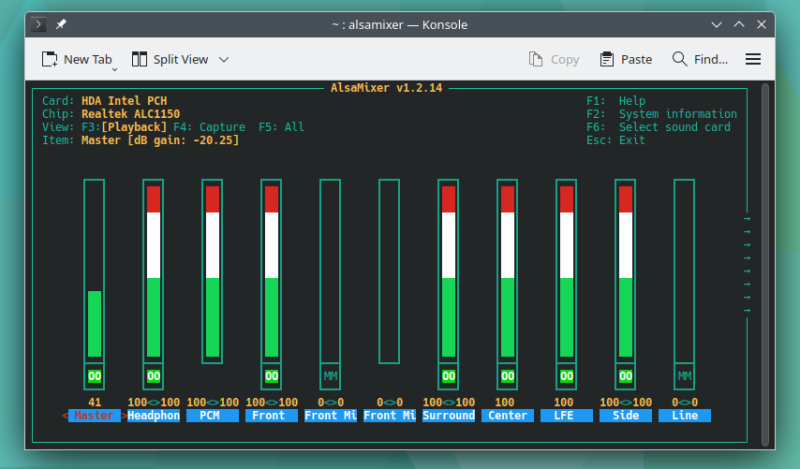Toggle the Side mute indicator
Viewport: 800px width, 469px height.
click(x=626, y=376)
